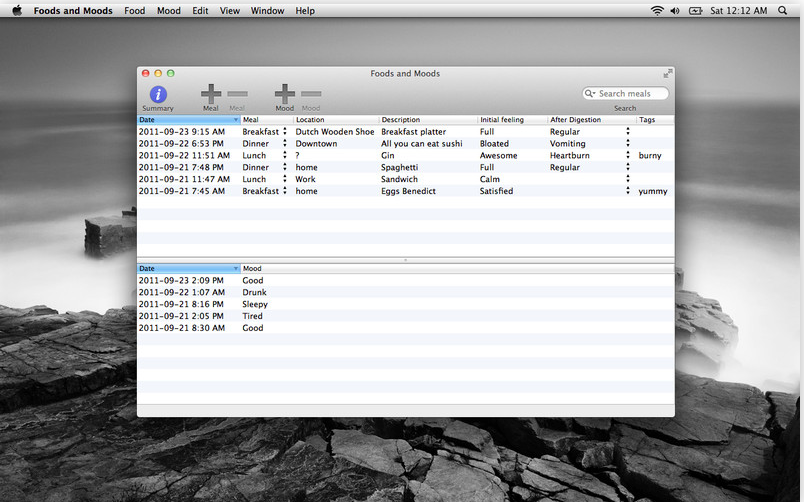Select the 'Drunk' mood entry

click(x=254, y=292)
